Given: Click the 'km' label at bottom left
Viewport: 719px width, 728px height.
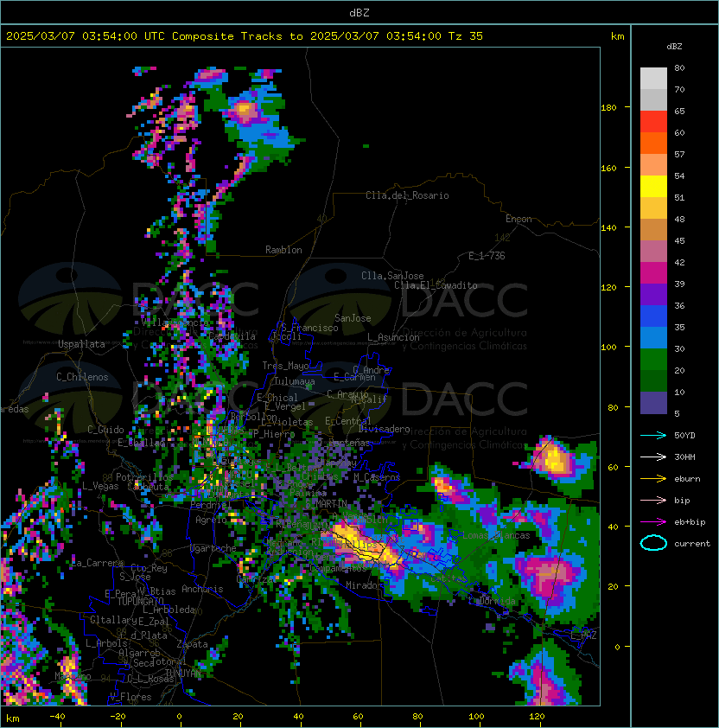Looking at the screenshot, I should (x=13, y=718).
